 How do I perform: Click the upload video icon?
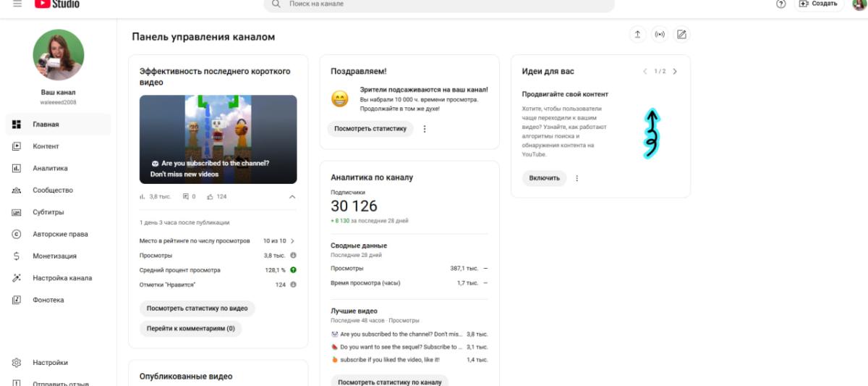point(637,34)
